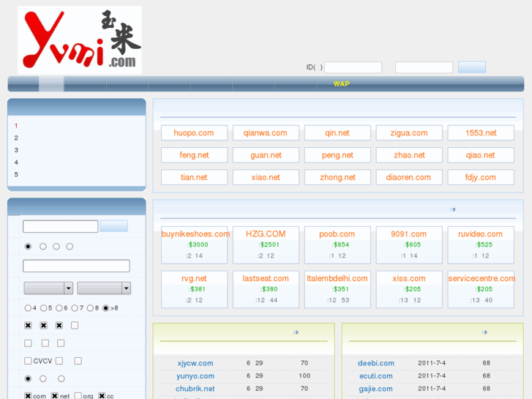This screenshot has height=399, width=532.
Task: Open 1553.net domain link
Action: point(481,133)
